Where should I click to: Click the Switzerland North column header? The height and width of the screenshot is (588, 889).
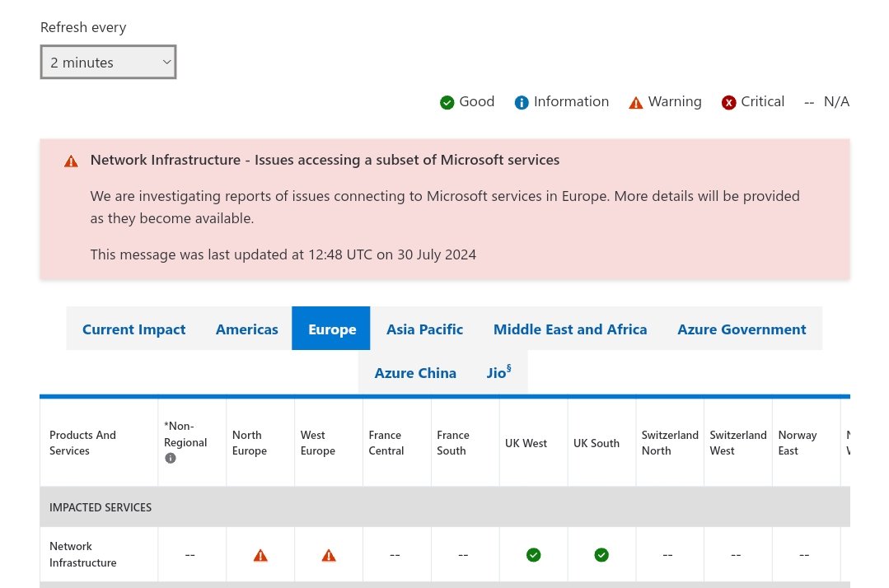[670, 442]
